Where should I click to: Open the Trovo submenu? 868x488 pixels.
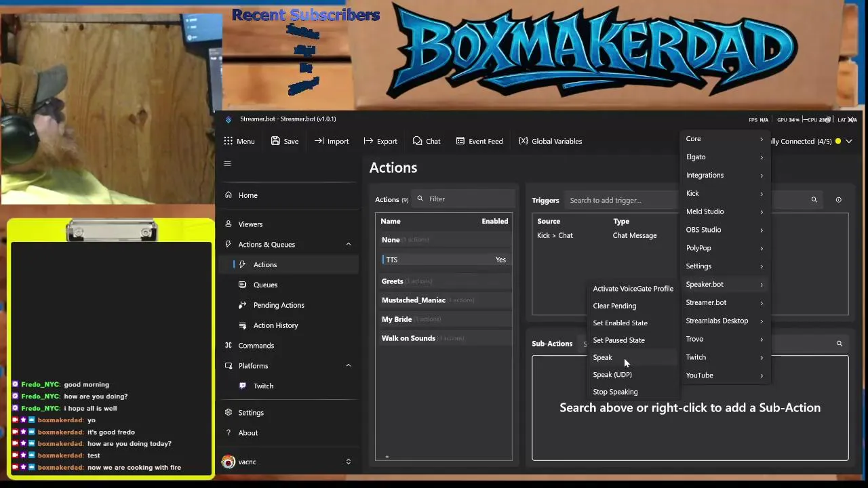[x=725, y=339]
